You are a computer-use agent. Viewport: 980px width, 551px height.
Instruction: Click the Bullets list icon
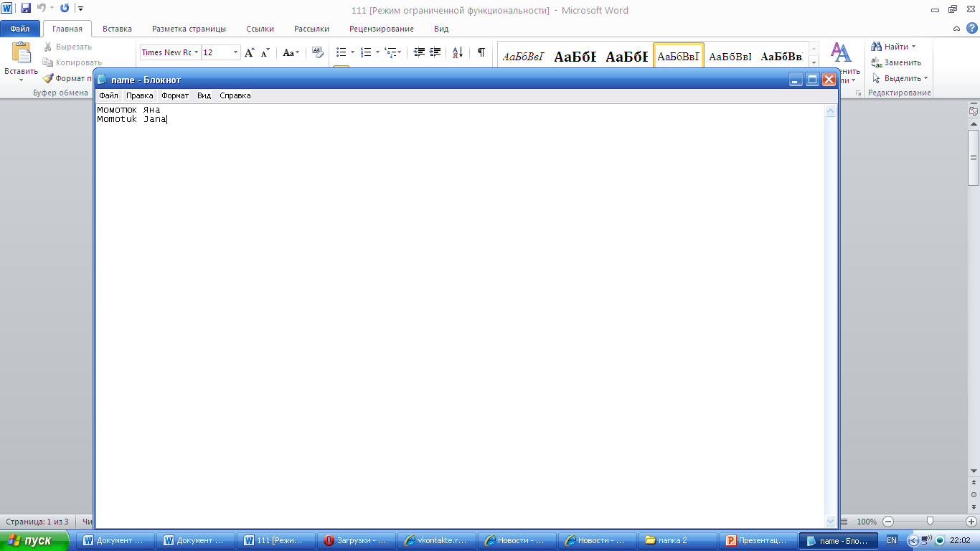tap(341, 52)
